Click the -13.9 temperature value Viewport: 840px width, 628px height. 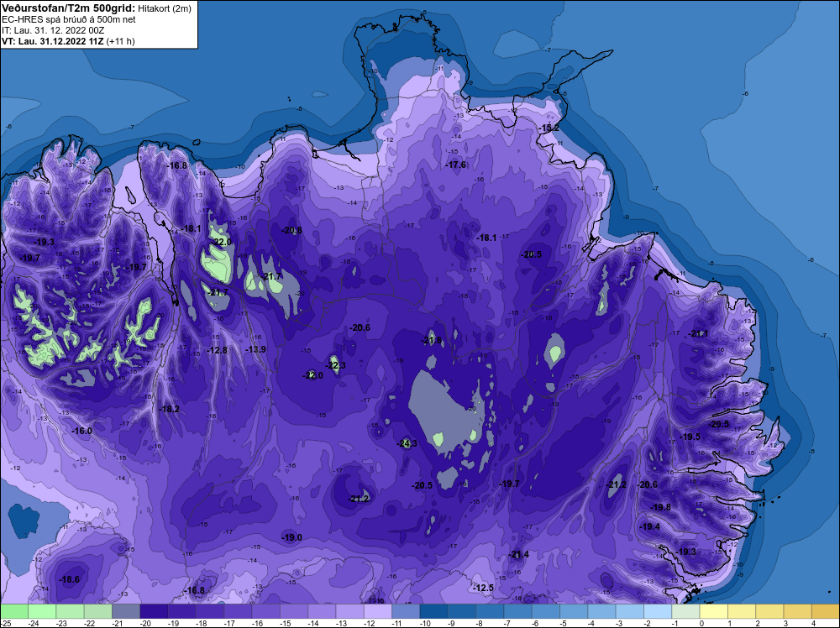coord(255,349)
